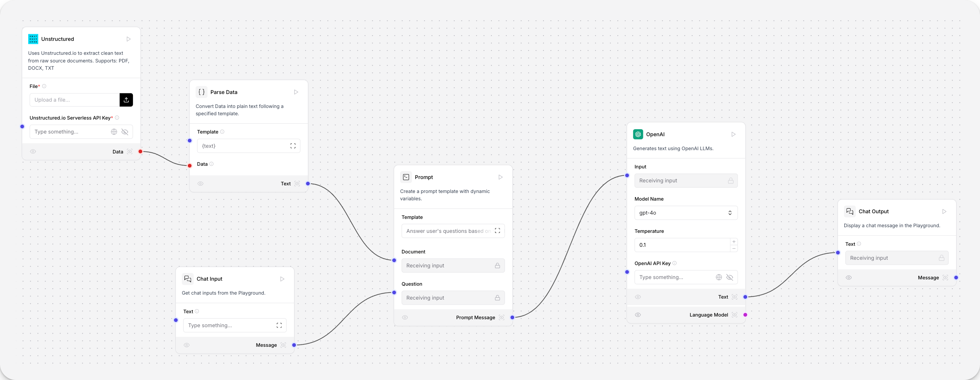Click the OpenAI node run icon
This screenshot has width=980, height=380.
pos(733,134)
